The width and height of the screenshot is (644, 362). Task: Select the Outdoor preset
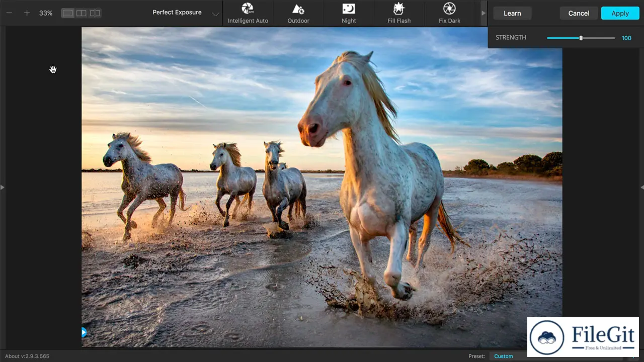[x=298, y=14]
